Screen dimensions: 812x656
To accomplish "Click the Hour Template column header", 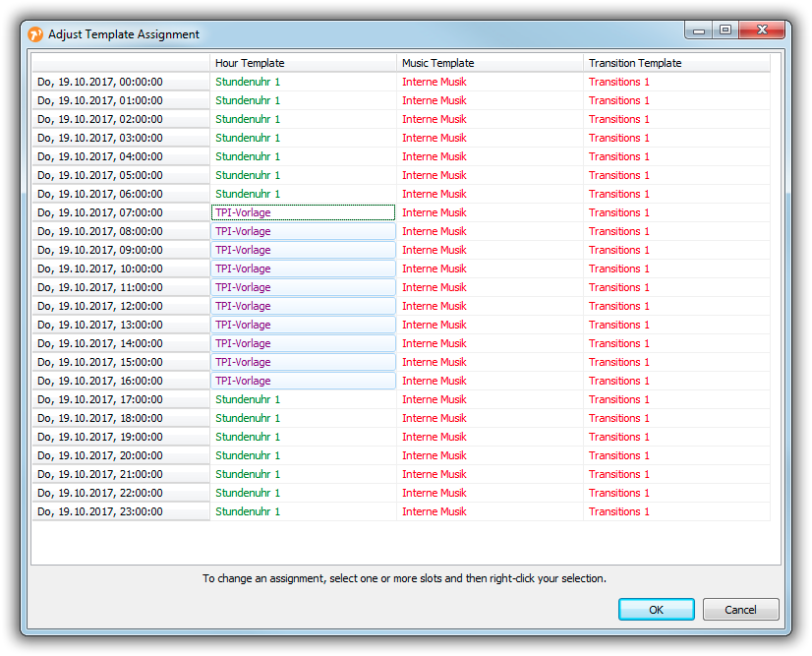I will (x=303, y=63).
